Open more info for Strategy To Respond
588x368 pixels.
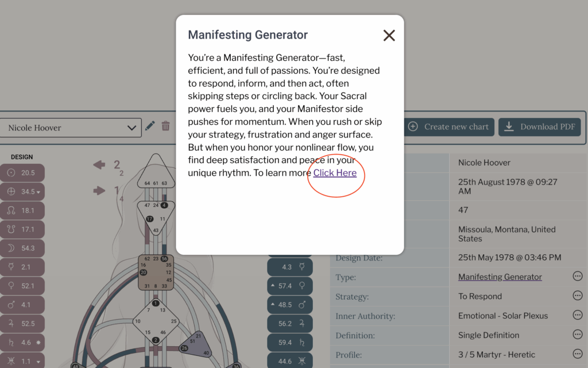pos(577,296)
